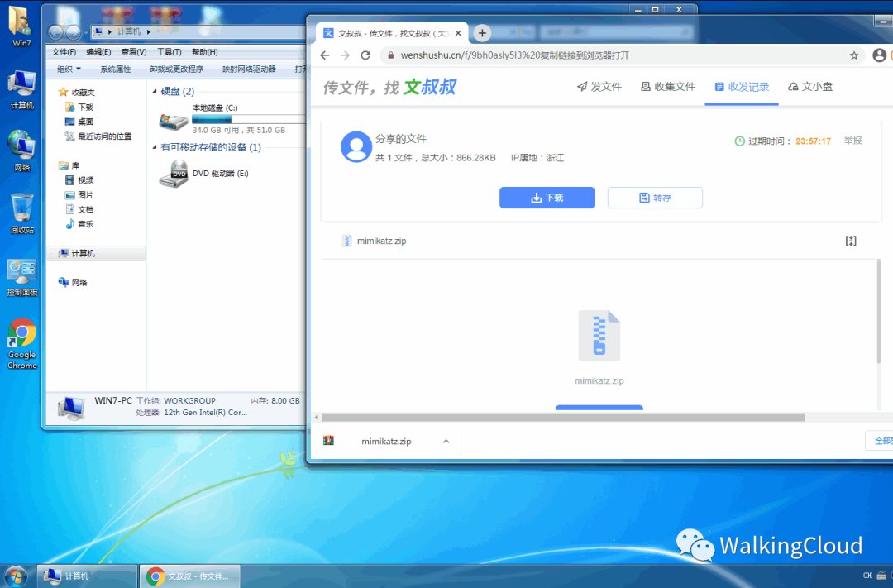Select the mimikatz.zip file row
This screenshot has width=893, height=588.
point(600,241)
